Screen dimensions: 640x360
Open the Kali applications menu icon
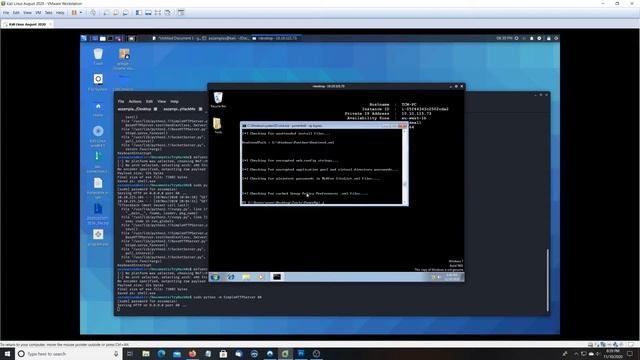84,38
